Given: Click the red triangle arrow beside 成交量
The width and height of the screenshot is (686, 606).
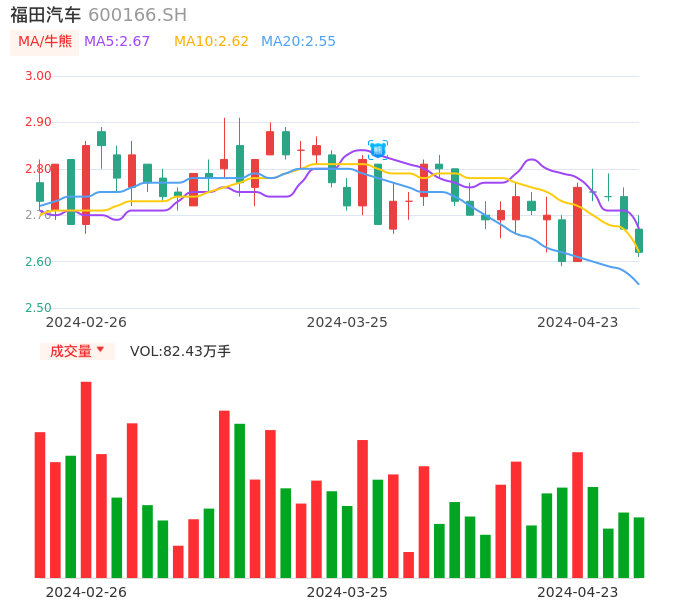Looking at the screenshot, I should (x=100, y=350).
